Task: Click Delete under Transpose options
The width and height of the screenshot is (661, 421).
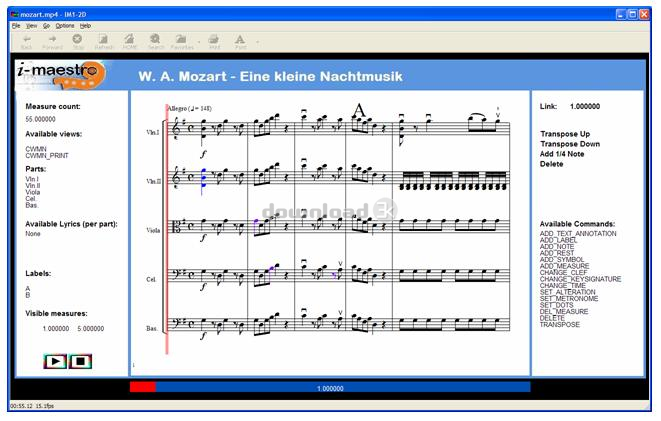Action: point(551,164)
